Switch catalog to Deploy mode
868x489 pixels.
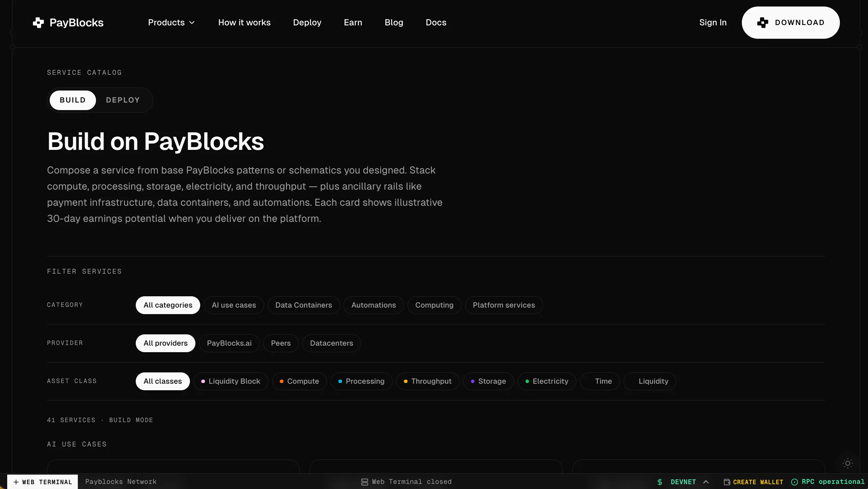point(123,100)
